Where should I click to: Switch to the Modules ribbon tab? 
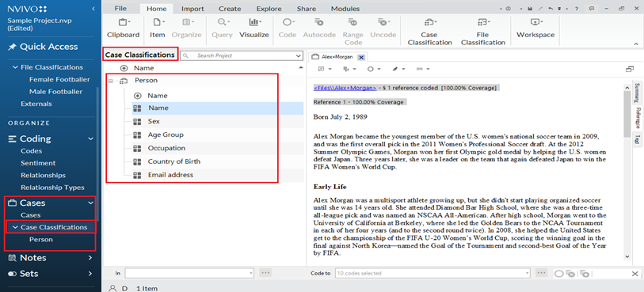click(345, 9)
